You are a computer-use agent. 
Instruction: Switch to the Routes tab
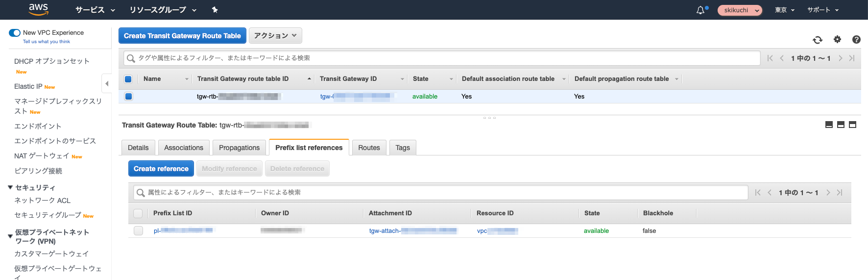pos(369,148)
